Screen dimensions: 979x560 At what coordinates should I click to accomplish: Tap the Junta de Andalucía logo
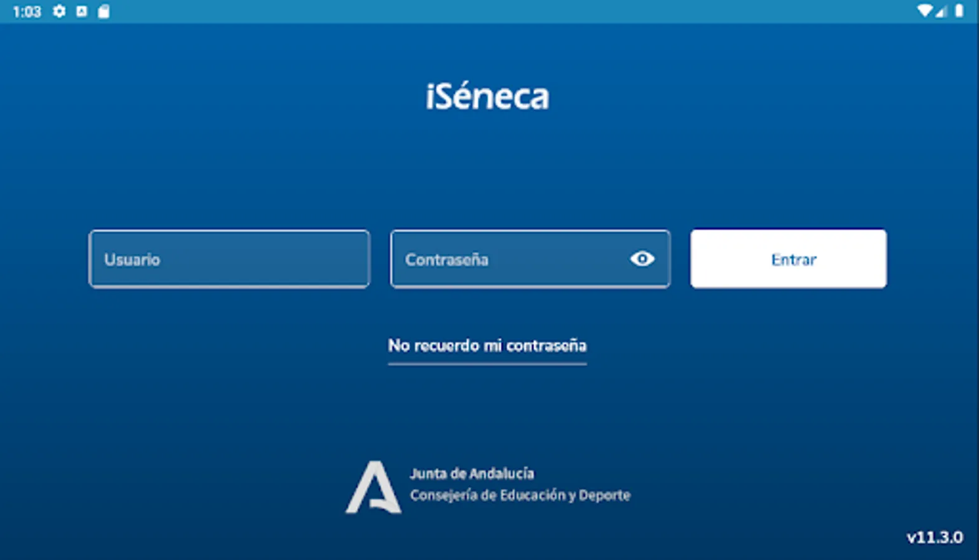373,487
